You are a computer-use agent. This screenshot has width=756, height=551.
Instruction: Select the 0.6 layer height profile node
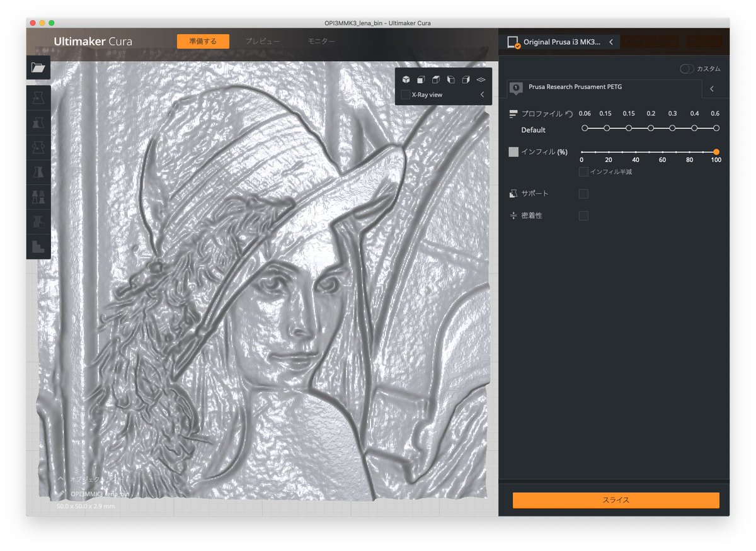click(716, 128)
